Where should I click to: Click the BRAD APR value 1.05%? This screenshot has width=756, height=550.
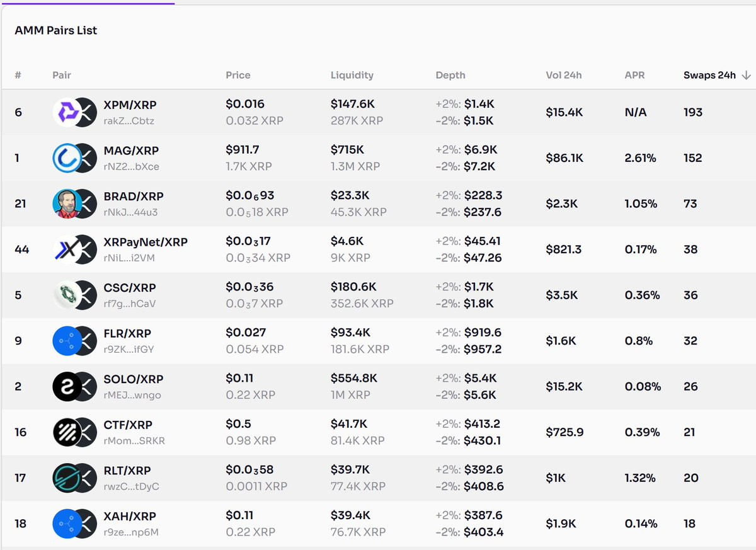(x=641, y=203)
